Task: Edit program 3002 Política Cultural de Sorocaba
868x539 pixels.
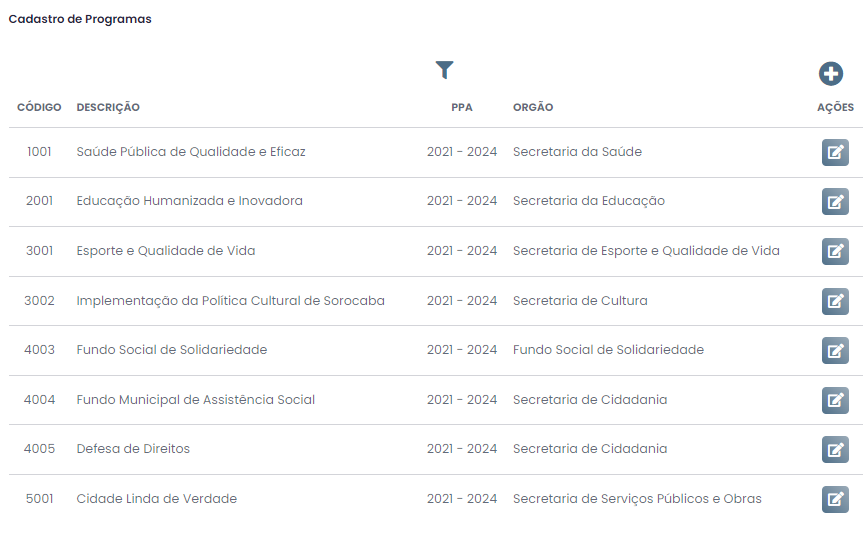Action: pyautogui.click(x=835, y=301)
